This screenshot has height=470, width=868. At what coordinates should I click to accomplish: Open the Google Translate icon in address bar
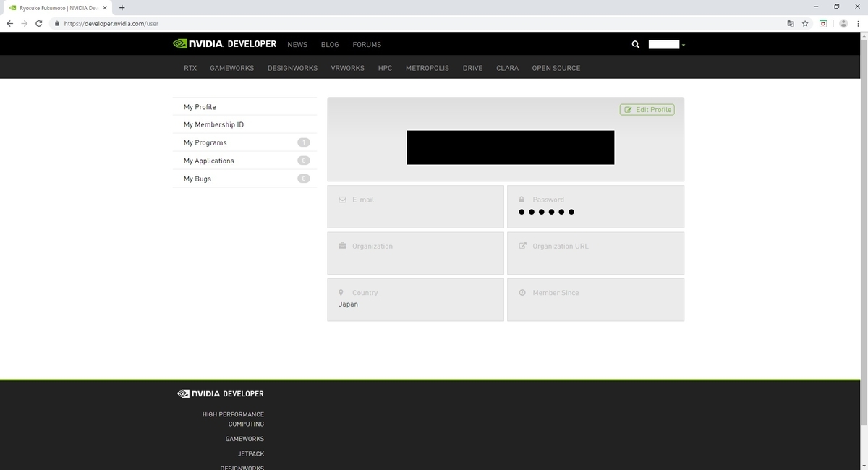coord(790,23)
